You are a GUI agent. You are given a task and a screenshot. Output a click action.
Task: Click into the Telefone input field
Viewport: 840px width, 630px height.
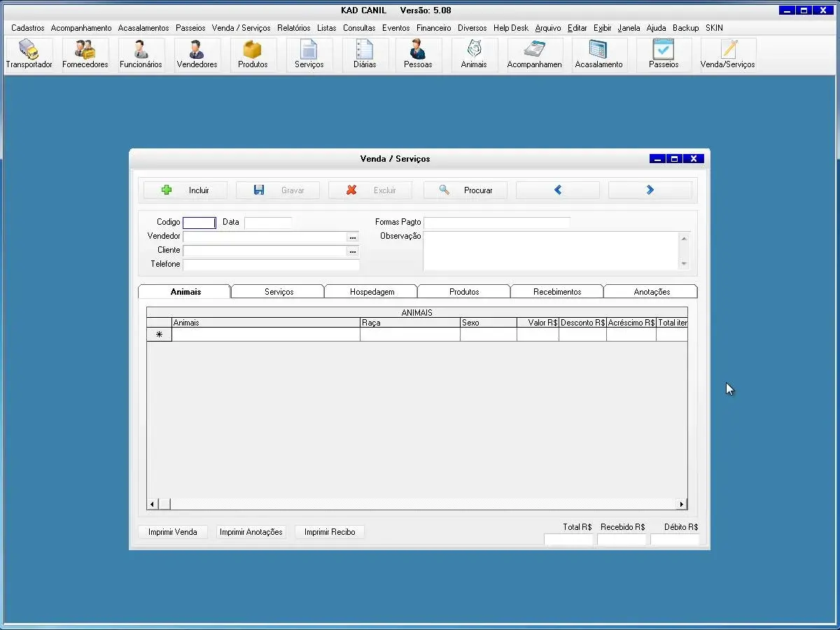point(271,265)
